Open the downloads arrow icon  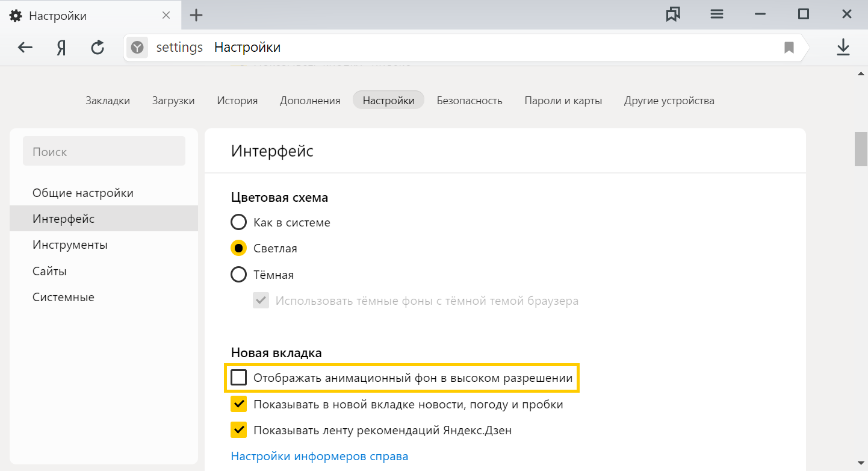click(843, 48)
